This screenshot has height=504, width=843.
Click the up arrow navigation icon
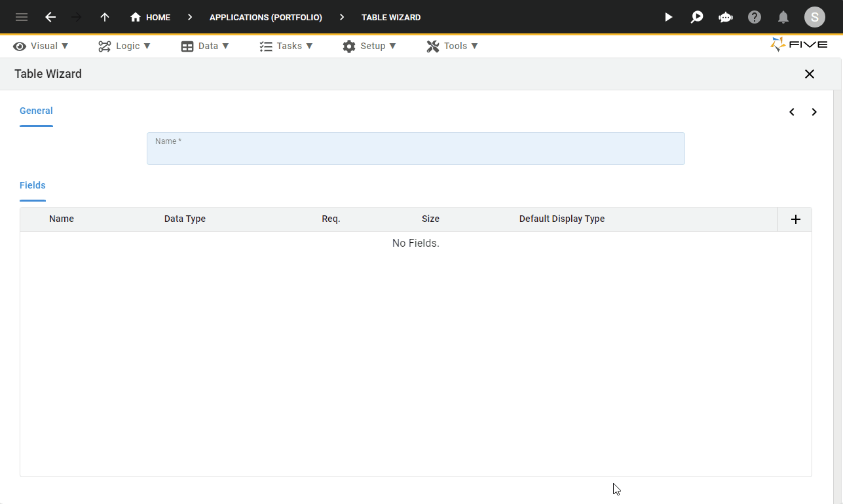pos(105,17)
